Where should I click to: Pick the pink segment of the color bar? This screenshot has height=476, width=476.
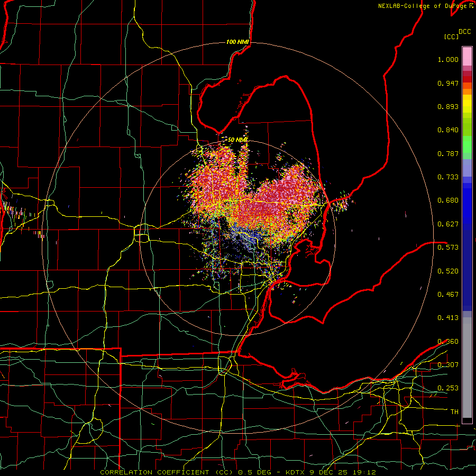467,57
